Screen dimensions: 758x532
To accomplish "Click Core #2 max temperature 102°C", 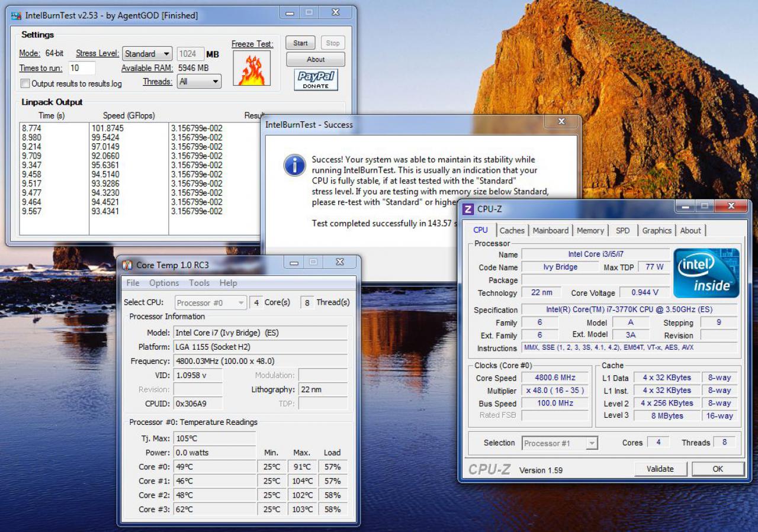I will (302, 495).
